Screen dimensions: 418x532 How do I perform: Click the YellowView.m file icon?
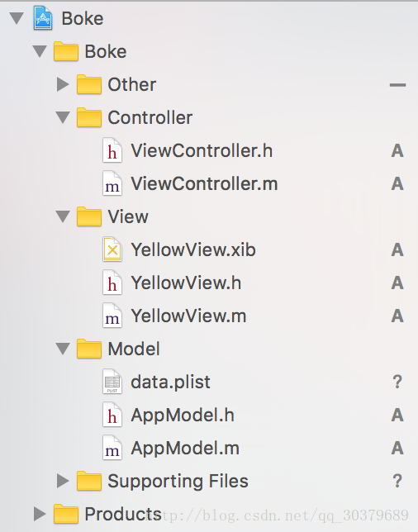pyautogui.click(x=112, y=316)
